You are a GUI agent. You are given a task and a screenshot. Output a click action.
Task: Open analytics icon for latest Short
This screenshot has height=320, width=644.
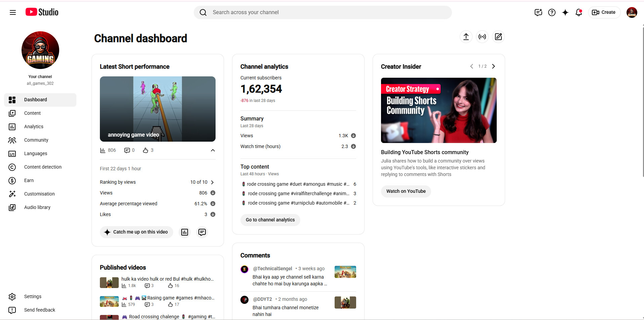(x=185, y=232)
